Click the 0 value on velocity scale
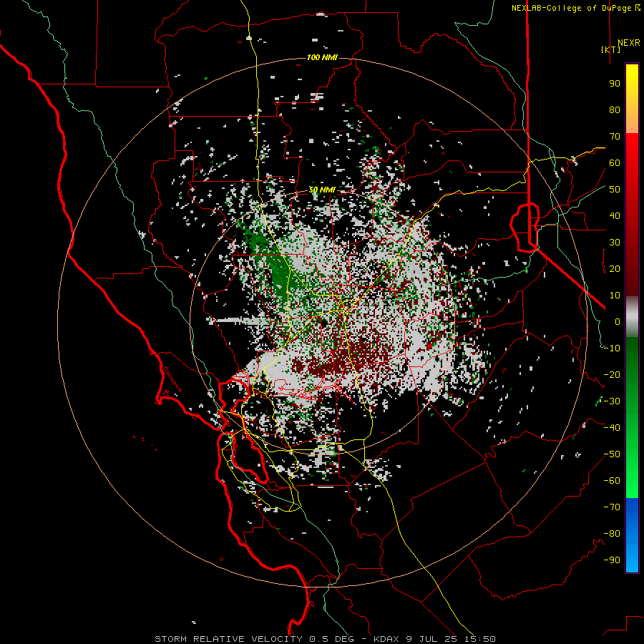Image resolution: width=644 pixels, height=644 pixels. [618, 321]
